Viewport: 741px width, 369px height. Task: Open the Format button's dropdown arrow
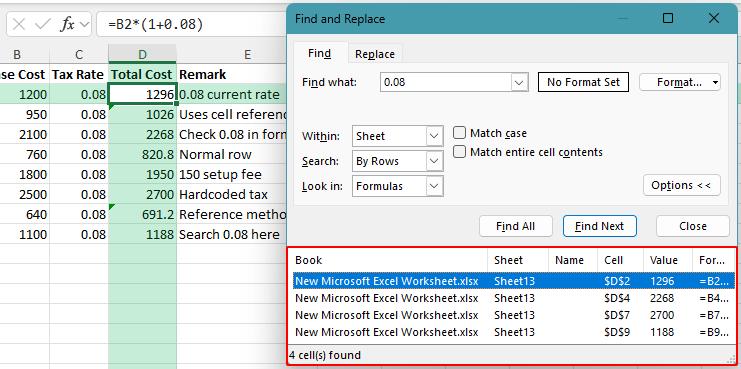715,82
